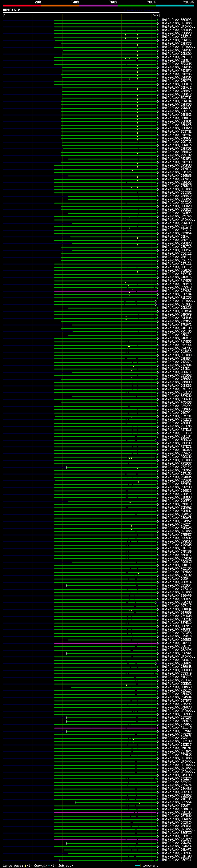Click the UniRef100_Q17310 label

(x=177, y=589)
